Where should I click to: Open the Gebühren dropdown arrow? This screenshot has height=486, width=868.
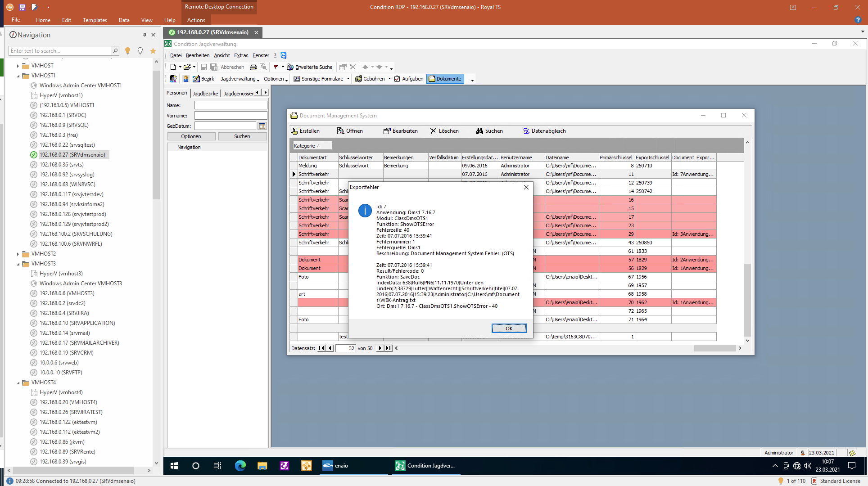click(x=389, y=79)
